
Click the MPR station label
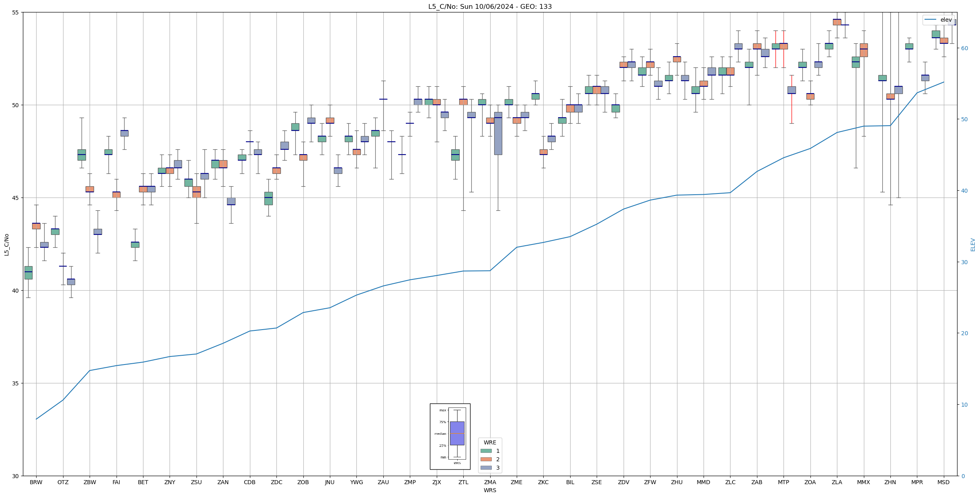[x=917, y=482]
